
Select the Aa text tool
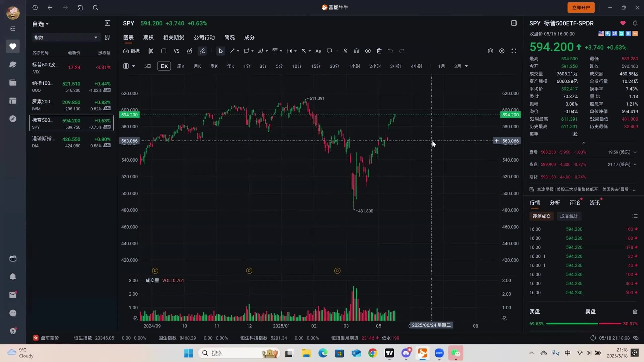pos(318,51)
